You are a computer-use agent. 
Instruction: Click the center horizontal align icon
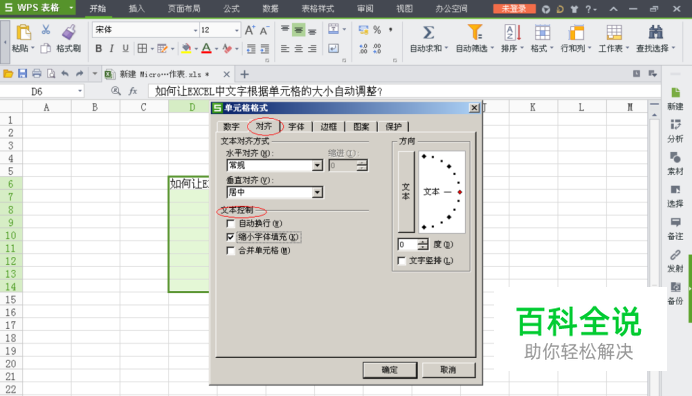click(x=299, y=48)
